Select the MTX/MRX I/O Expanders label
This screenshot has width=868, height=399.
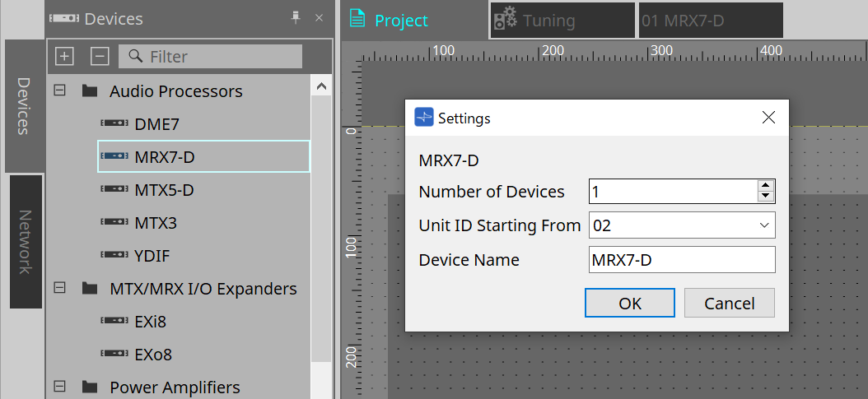pos(203,289)
